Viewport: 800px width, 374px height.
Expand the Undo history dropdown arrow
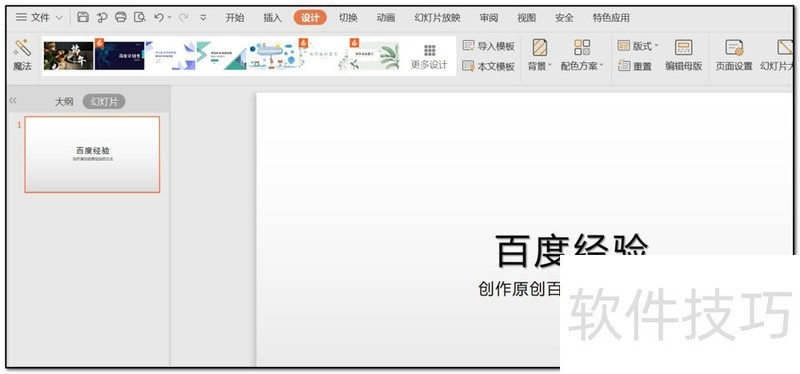169,18
